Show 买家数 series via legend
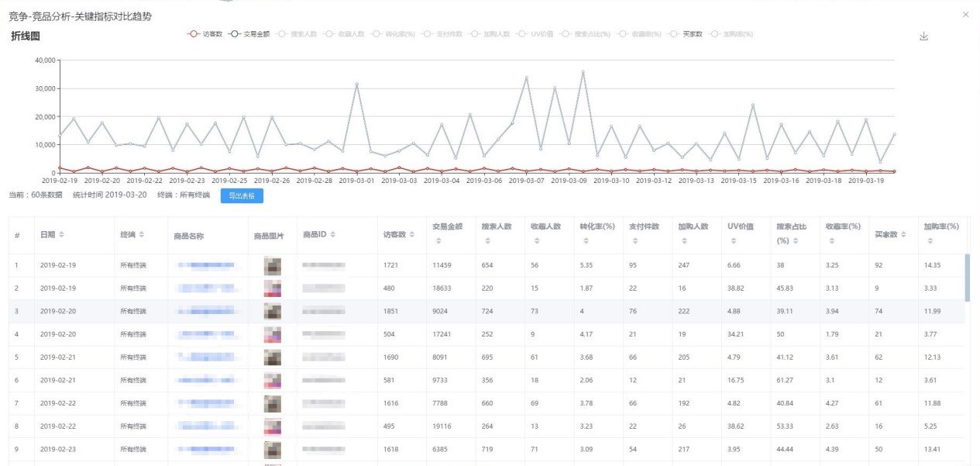This screenshot has height=466, width=980. click(x=685, y=34)
